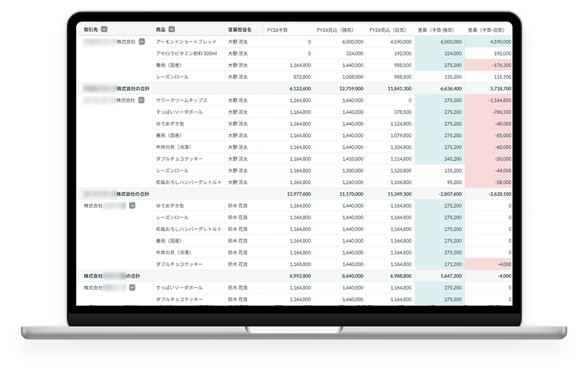Collapse company group containing アーモンドショートブレッド
Screen dimensions: 588x371
(142, 42)
